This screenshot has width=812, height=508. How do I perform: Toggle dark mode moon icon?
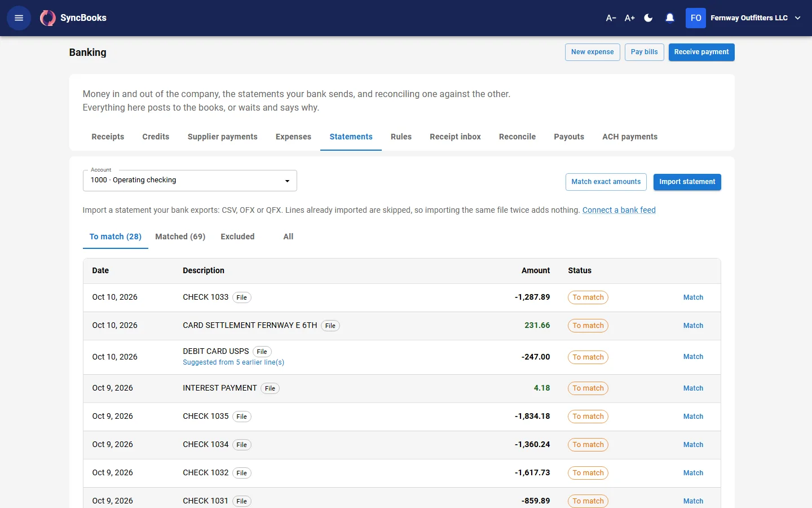[648, 18]
